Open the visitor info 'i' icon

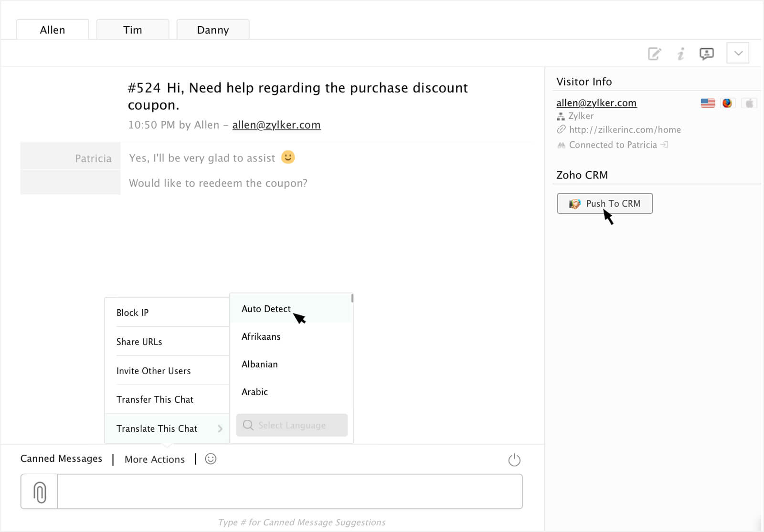click(681, 53)
